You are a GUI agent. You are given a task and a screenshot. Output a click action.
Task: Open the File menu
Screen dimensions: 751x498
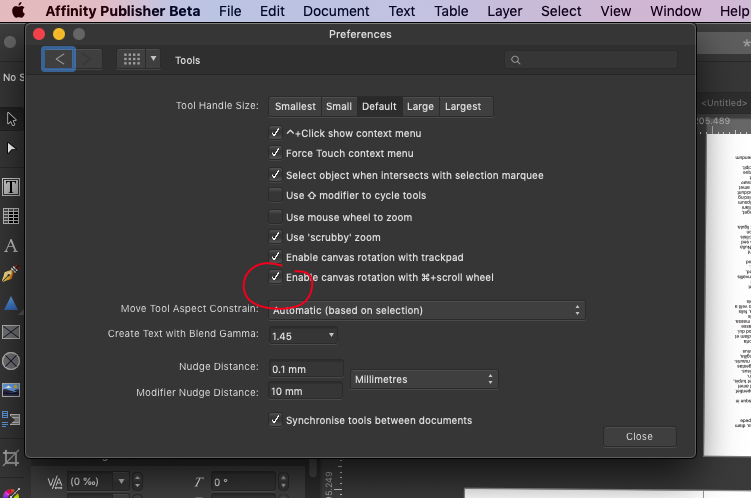(x=230, y=11)
